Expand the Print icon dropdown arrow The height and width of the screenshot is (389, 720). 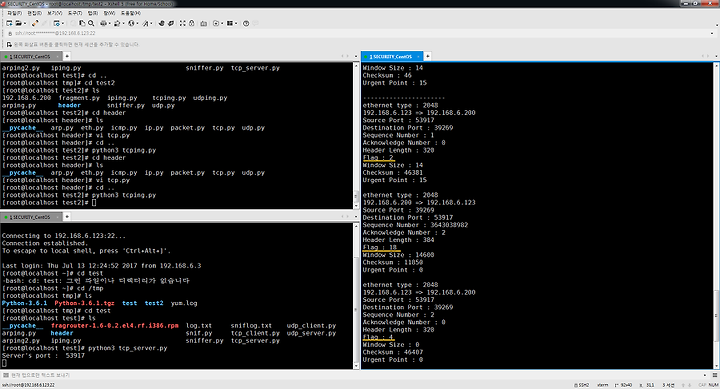(109, 23)
